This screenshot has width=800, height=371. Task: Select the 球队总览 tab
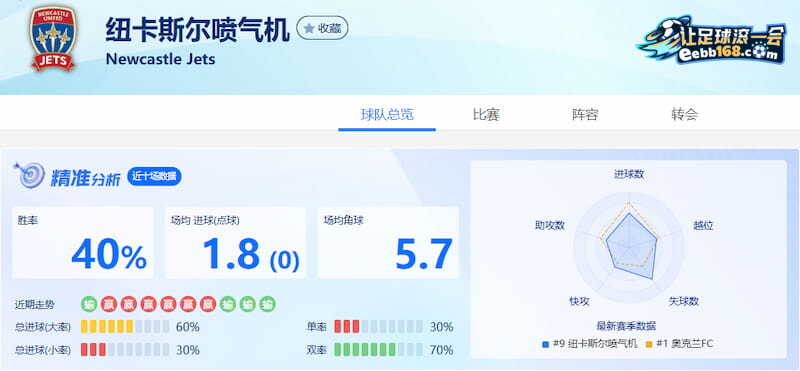pos(387,114)
